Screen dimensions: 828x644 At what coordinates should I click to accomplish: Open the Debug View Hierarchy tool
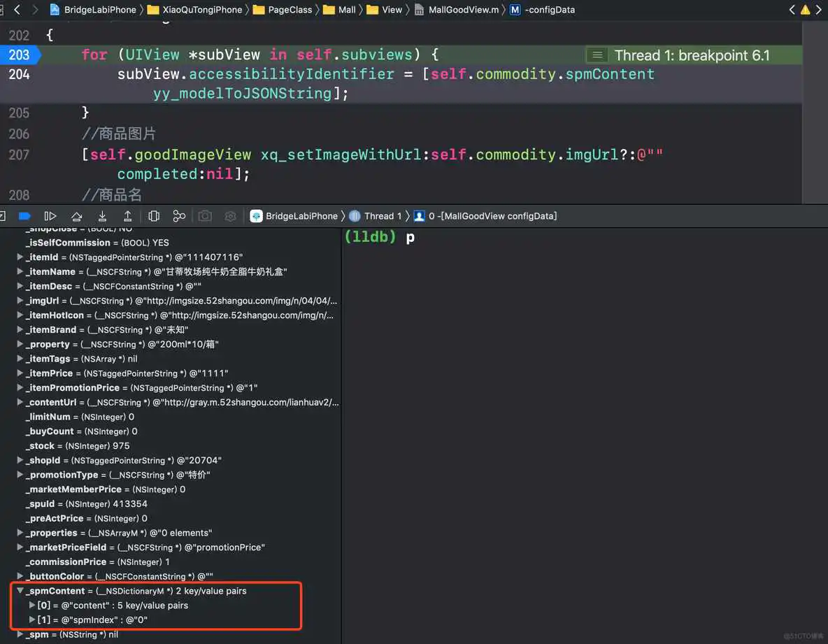point(154,216)
